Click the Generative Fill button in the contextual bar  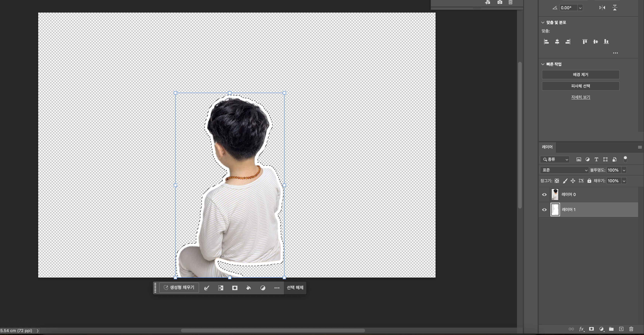179,288
